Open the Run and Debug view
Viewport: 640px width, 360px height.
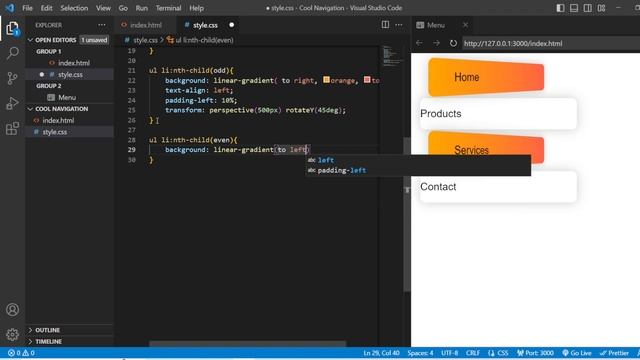click(x=13, y=103)
